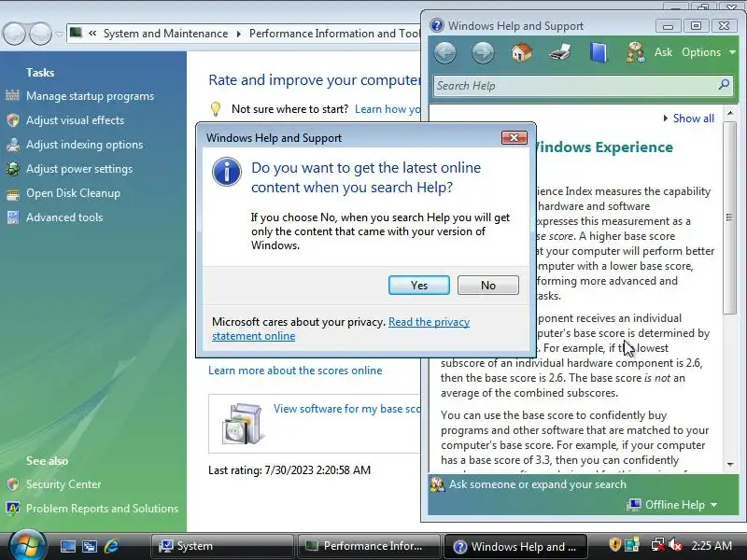Screen dimensions: 747x560
Task: Open the Options dropdown in Help
Action: [x=709, y=52]
